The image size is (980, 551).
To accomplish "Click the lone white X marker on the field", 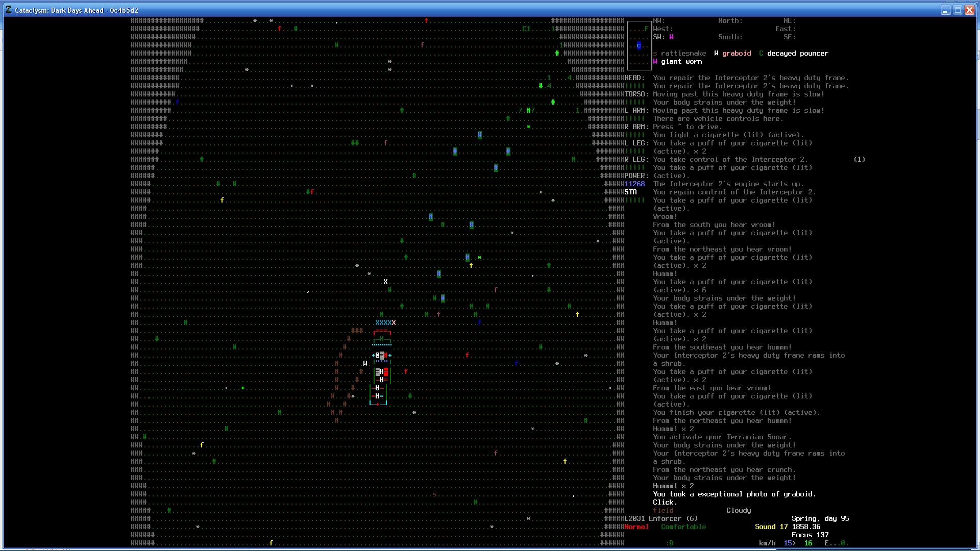I will click(x=385, y=282).
